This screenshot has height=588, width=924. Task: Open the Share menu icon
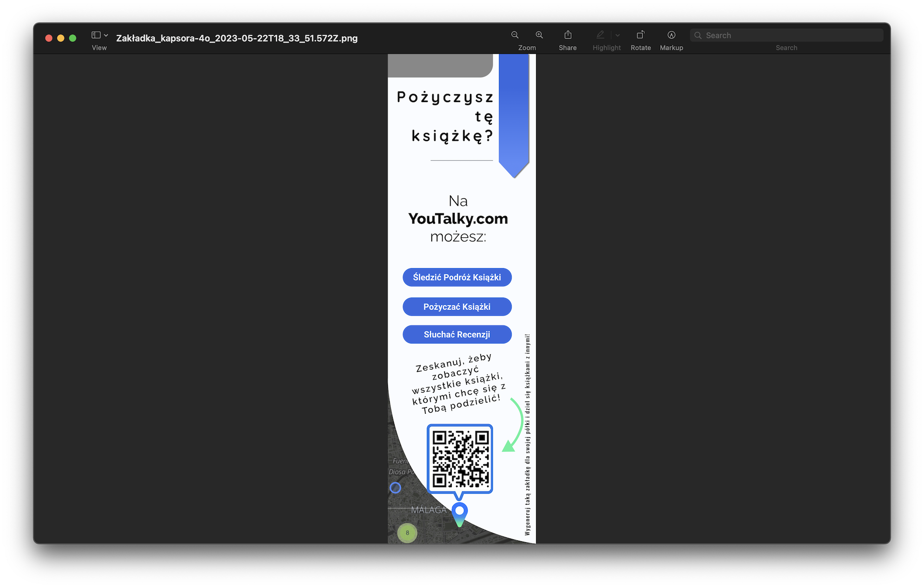click(x=568, y=35)
